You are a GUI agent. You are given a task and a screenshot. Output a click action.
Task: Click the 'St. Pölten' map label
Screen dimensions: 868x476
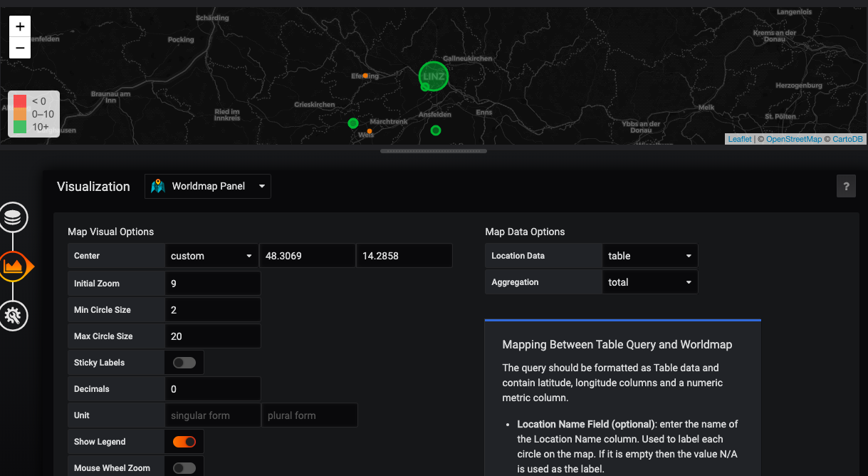[780, 116]
